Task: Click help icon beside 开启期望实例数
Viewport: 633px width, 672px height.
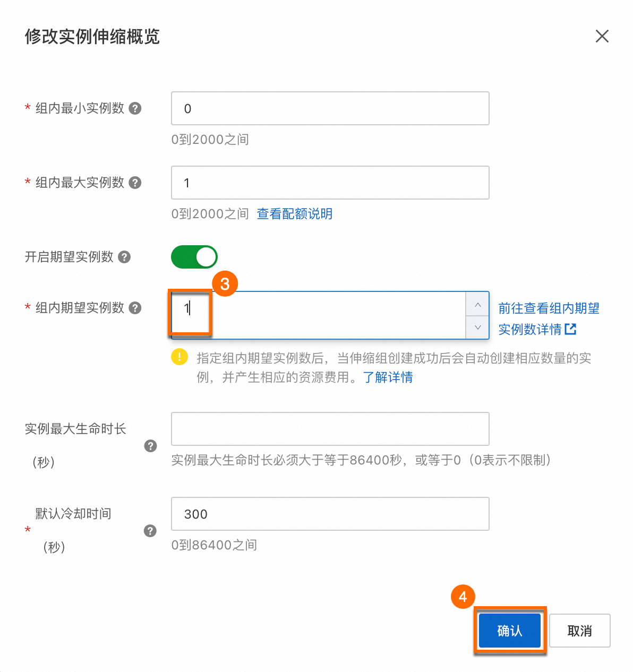Action: click(124, 257)
